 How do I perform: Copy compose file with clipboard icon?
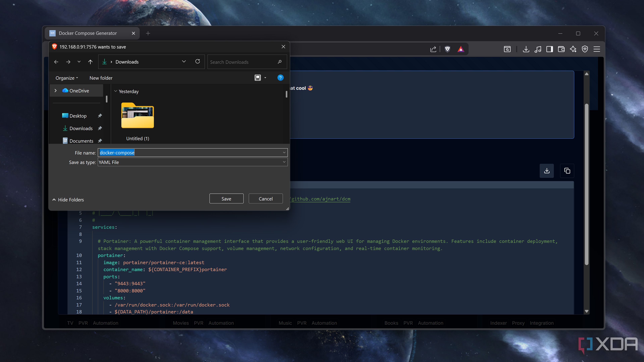[567, 171]
